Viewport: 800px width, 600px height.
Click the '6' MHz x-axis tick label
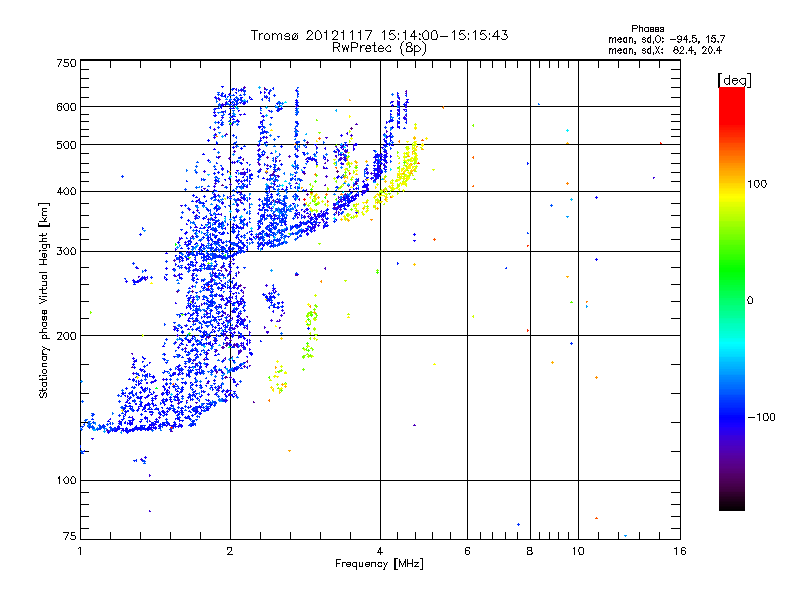[x=467, y=552]
